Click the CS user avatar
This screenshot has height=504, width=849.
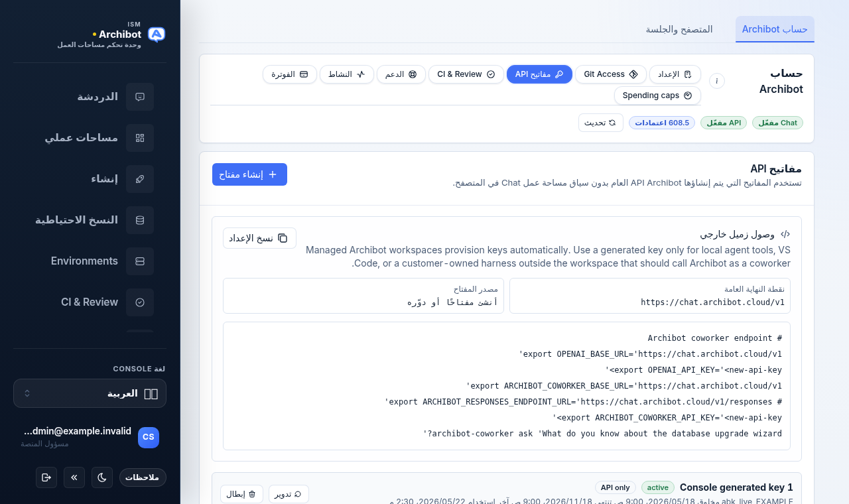pyautogui.click(x=149, y=438)
